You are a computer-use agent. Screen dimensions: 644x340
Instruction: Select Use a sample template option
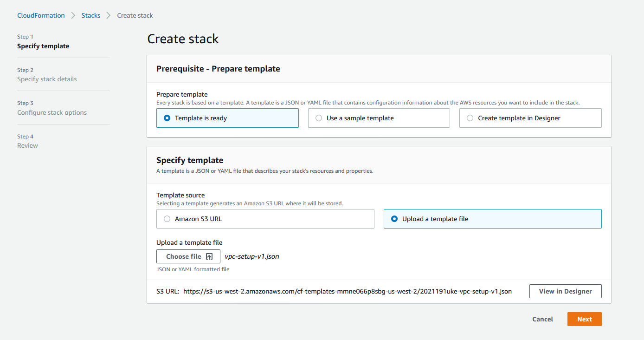[x=379, y=118]
